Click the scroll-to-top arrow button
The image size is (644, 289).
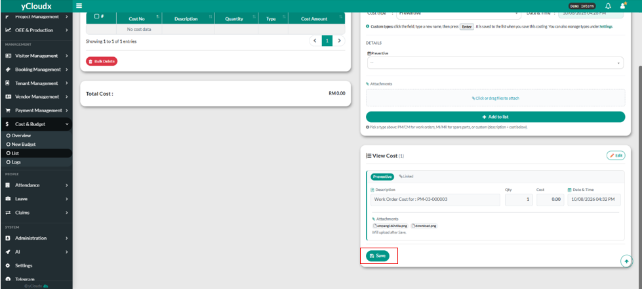pyautogui.click(x=626, y=261)
